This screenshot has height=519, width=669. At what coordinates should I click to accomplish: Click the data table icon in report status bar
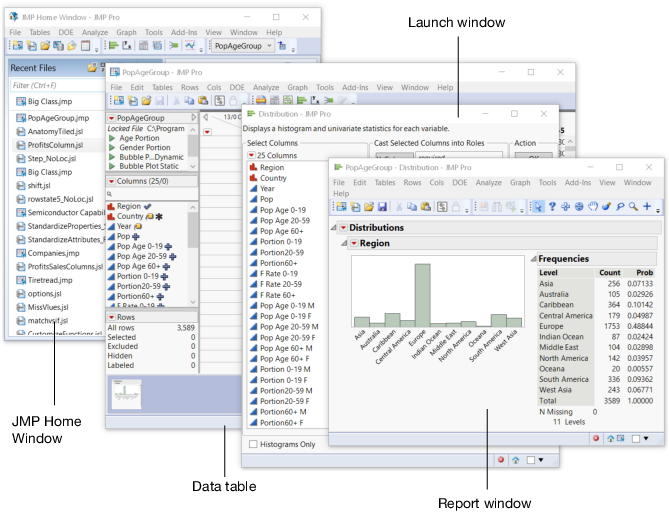(x=620, y=438)
